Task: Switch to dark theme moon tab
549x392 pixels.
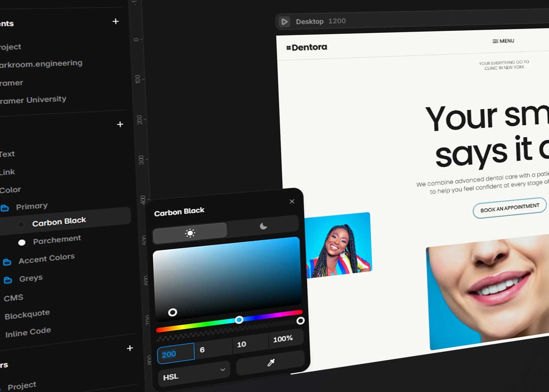Action: (x=263, y=226)
